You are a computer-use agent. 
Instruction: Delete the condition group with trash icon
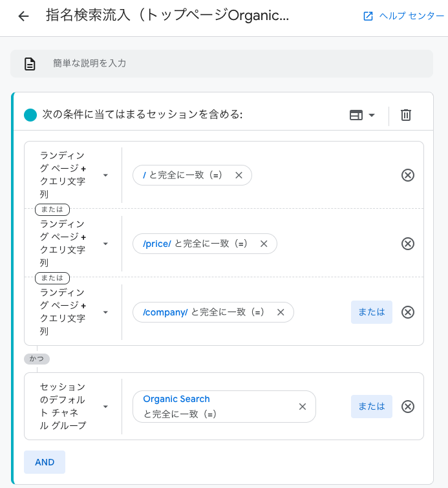[x=406, y=115]
